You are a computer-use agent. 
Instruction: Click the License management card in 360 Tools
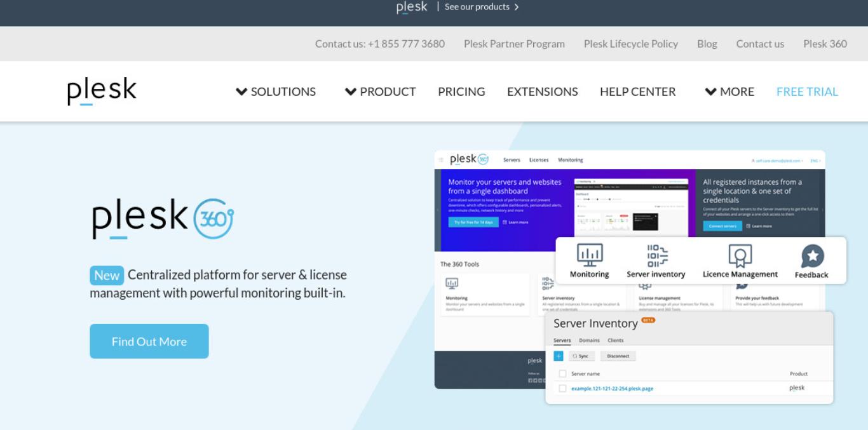(677, 296)
